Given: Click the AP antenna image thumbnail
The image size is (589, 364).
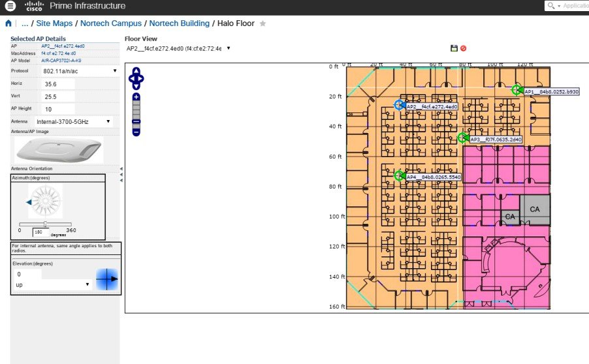Looking at the screenshot, I should coord(59,150).
